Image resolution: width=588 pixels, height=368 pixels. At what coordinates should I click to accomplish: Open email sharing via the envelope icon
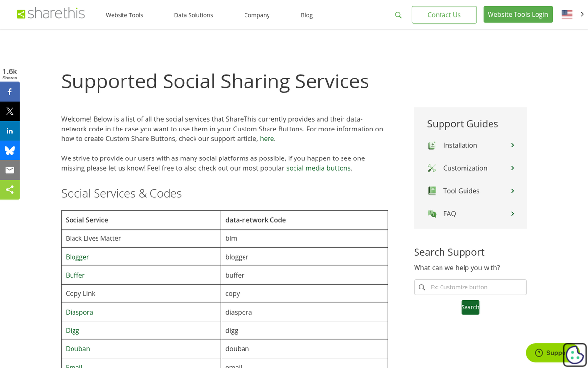[10, 170]
